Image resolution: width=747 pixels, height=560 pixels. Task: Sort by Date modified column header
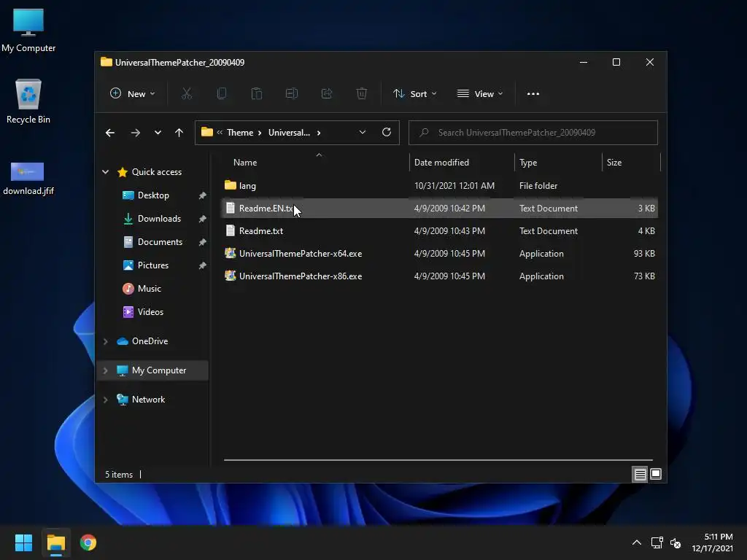(462, 163)
